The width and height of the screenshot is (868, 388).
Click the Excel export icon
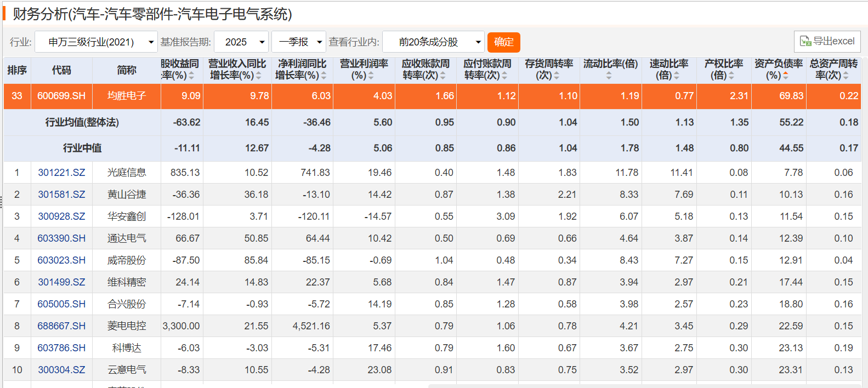click(805, 41)
